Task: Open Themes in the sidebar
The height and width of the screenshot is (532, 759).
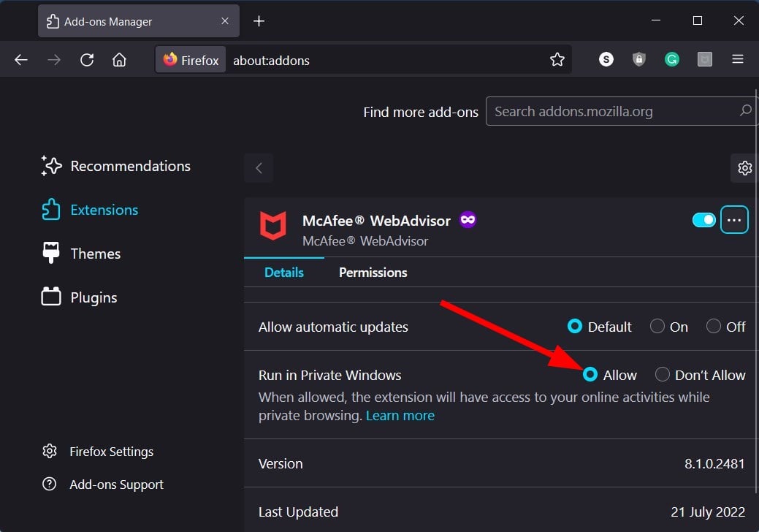Action: [x=81, y=253]
